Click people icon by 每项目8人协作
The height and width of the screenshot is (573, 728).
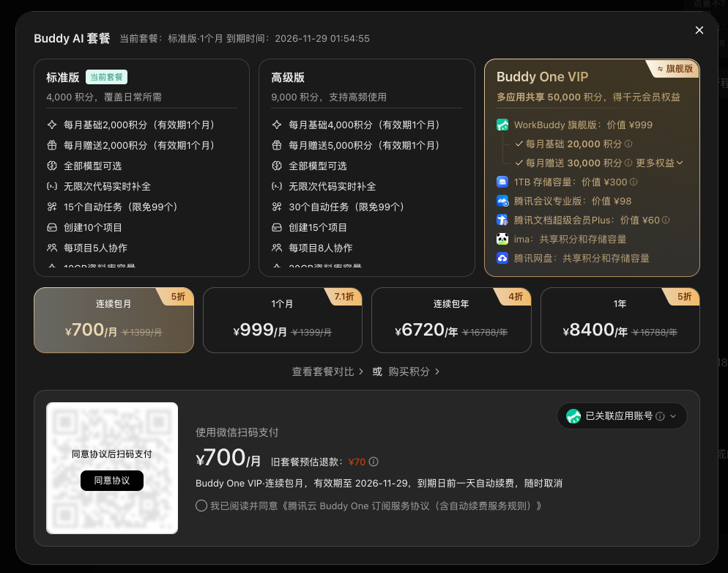click(277, 248)
